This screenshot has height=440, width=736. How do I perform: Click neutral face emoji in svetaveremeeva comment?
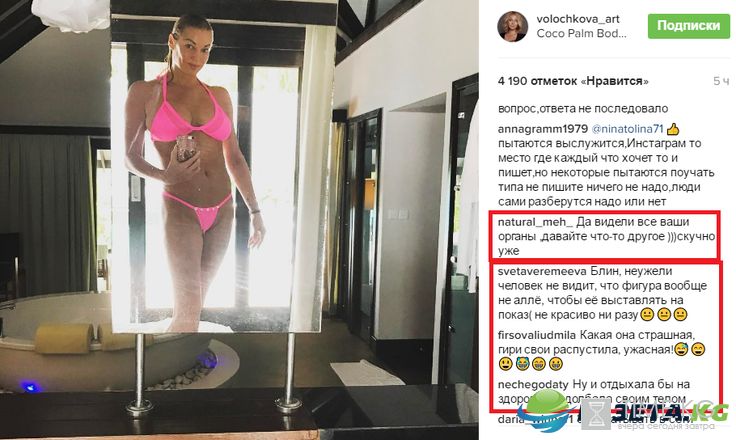647,314
